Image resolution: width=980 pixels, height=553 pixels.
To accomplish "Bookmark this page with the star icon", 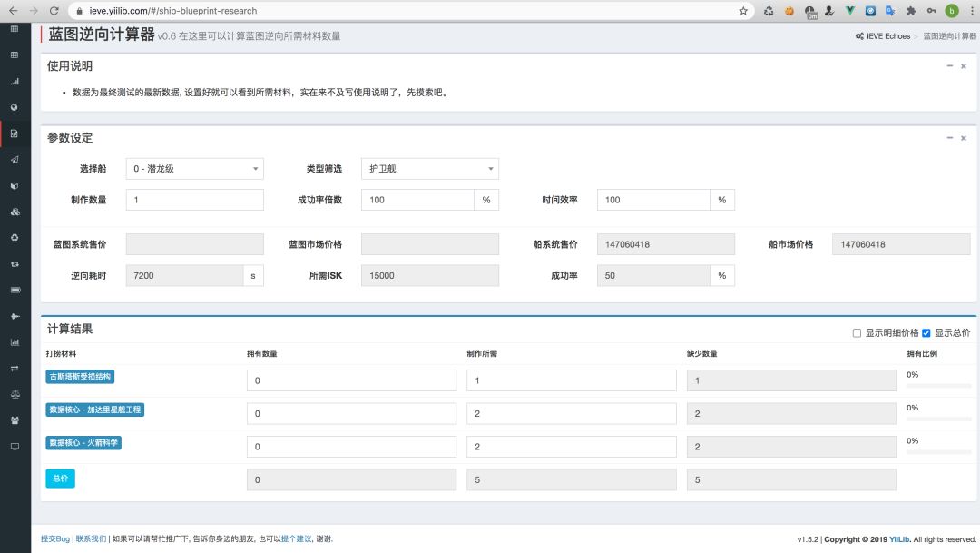I will click(x=743, y=11).
